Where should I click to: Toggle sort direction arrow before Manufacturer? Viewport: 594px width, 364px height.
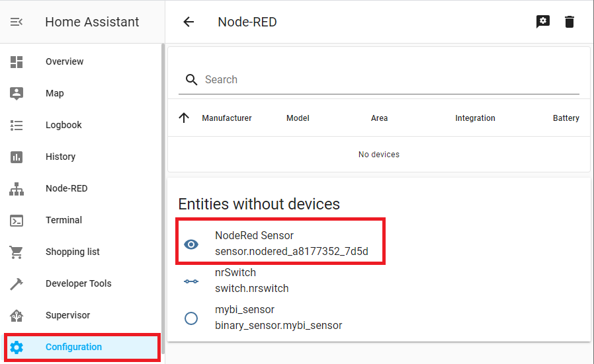click(x=184, y=118)
